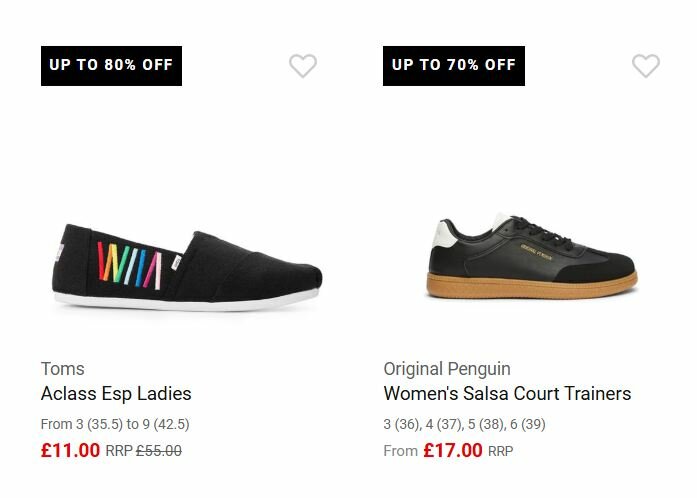Screen dimensions: 697x498
Task: Click the crossed-out £55.00 RRP price
Action: pyautogui.click(x=158, y=451)
